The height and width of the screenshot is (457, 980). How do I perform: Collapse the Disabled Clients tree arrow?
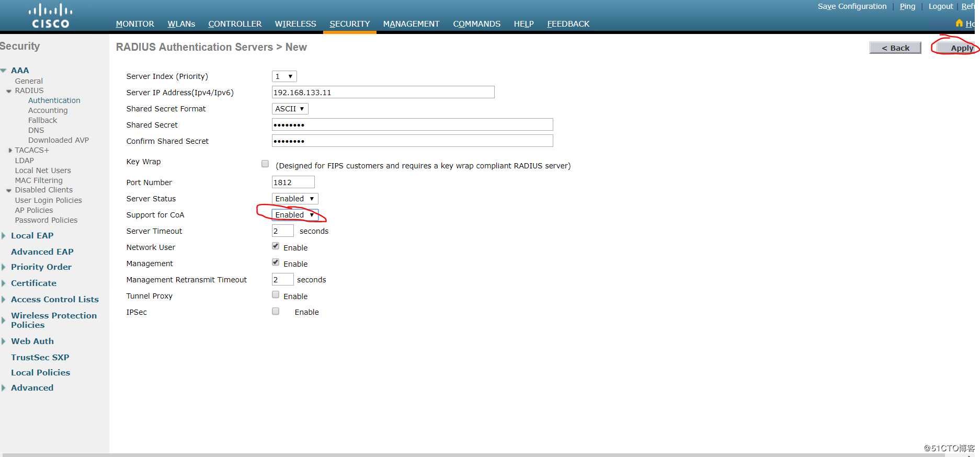click(9, 190)
